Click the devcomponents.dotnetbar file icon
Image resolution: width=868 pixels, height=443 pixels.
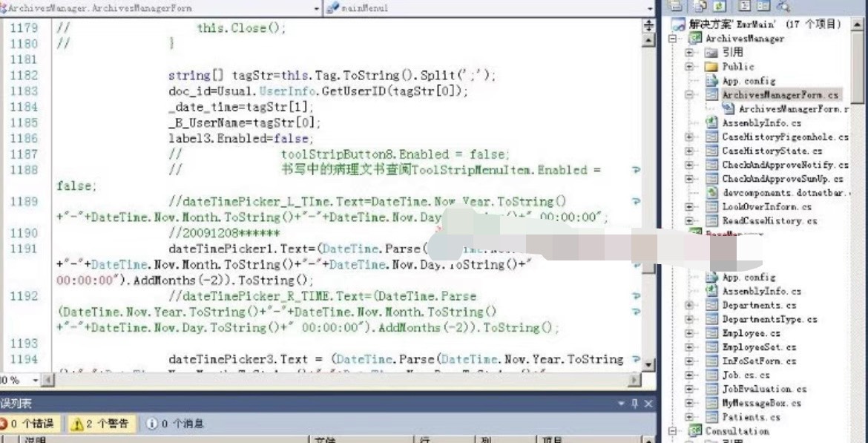[x=712, y=193]
